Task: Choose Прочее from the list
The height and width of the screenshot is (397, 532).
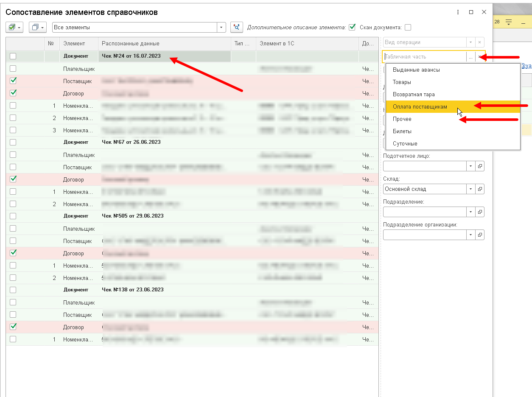Action: 453,119
